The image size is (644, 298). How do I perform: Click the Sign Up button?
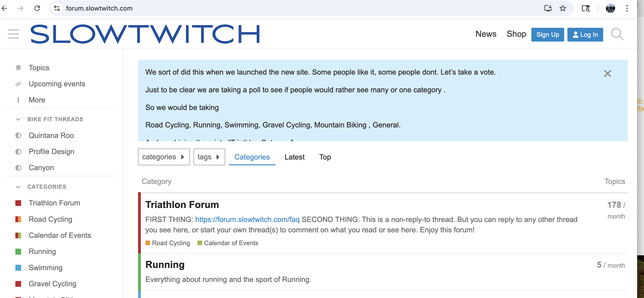point(547,34)
